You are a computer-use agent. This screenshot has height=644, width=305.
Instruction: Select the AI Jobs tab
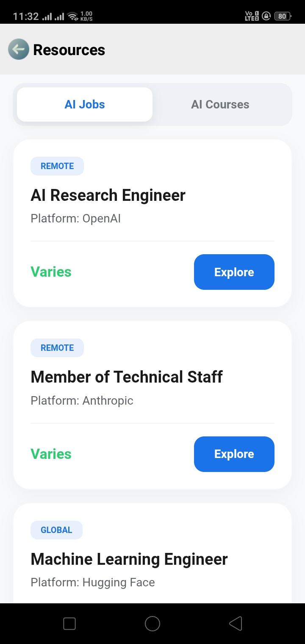pos(85,105)
